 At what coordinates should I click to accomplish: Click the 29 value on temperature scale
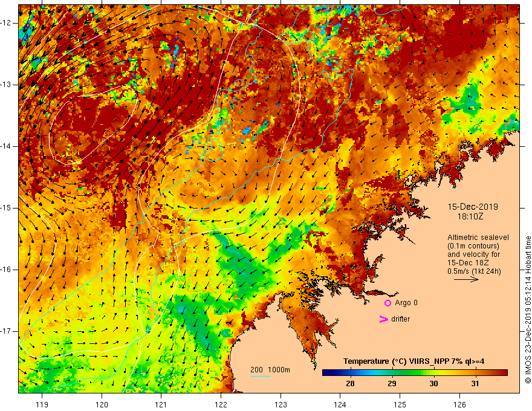(392, 384)
